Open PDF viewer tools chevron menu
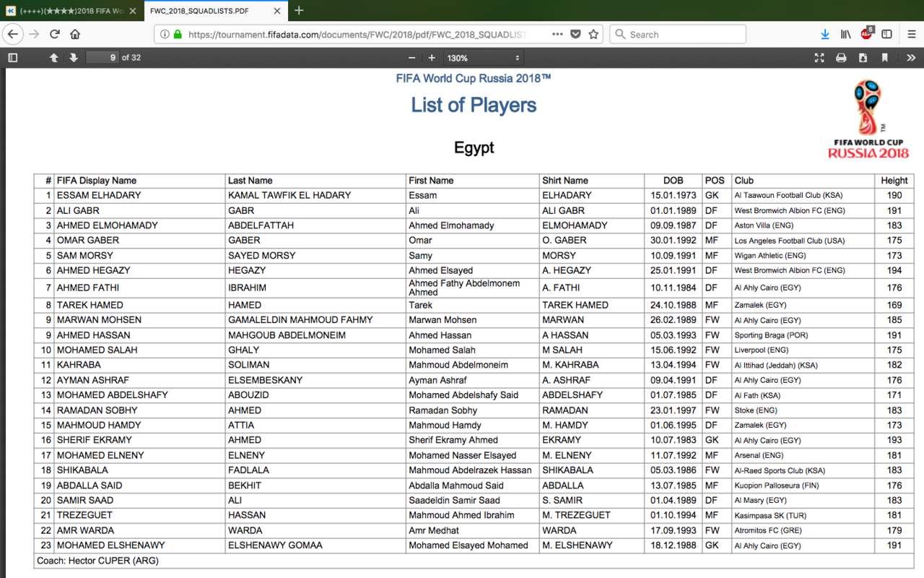 point(910,58)
